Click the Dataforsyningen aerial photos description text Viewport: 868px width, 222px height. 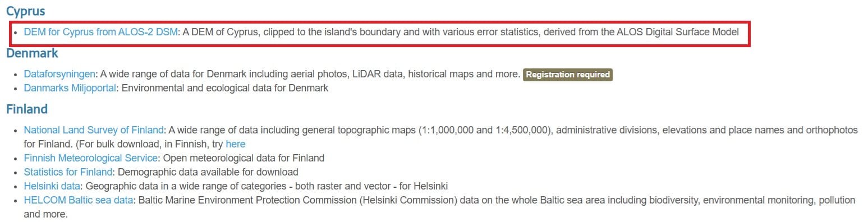click(x=310, y=74)
